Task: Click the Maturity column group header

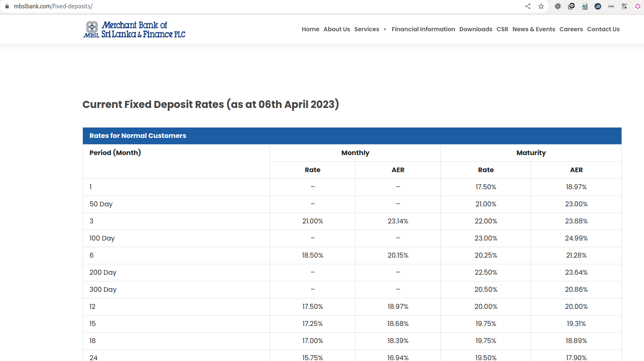Action: [531, 153]
